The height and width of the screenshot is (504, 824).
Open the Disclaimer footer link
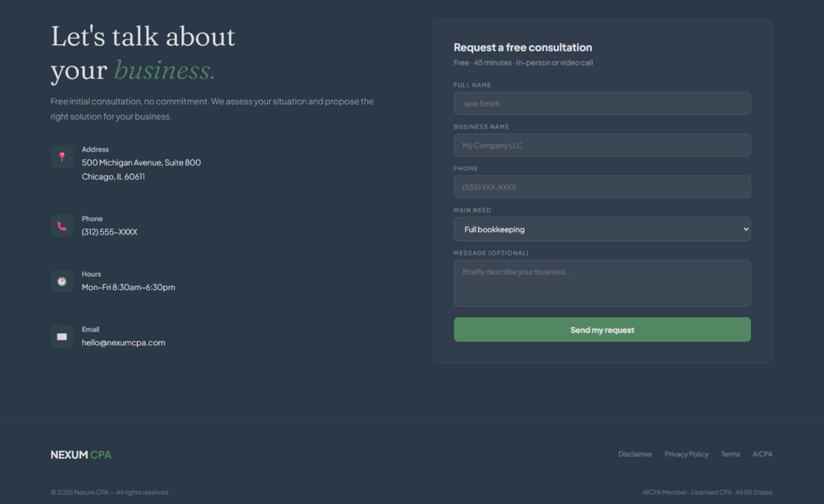tap(635, 454)
